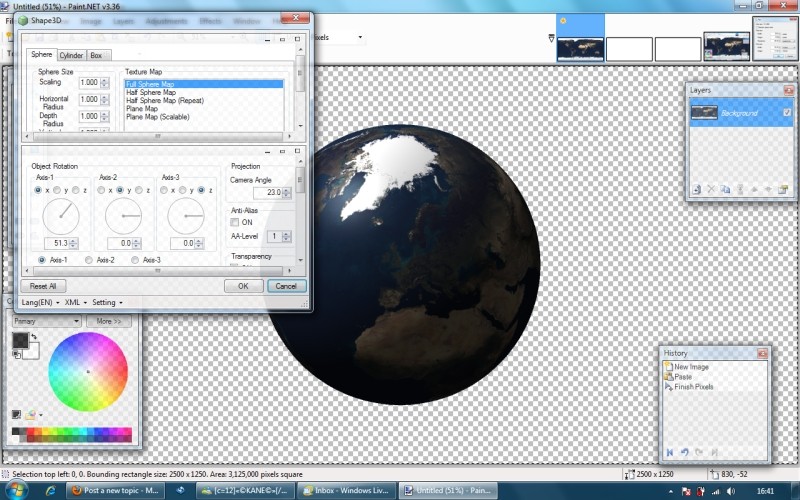Click Move Layer Down arrow icon
This screenshot has height=500, width=800.
[x=768, y=189]
